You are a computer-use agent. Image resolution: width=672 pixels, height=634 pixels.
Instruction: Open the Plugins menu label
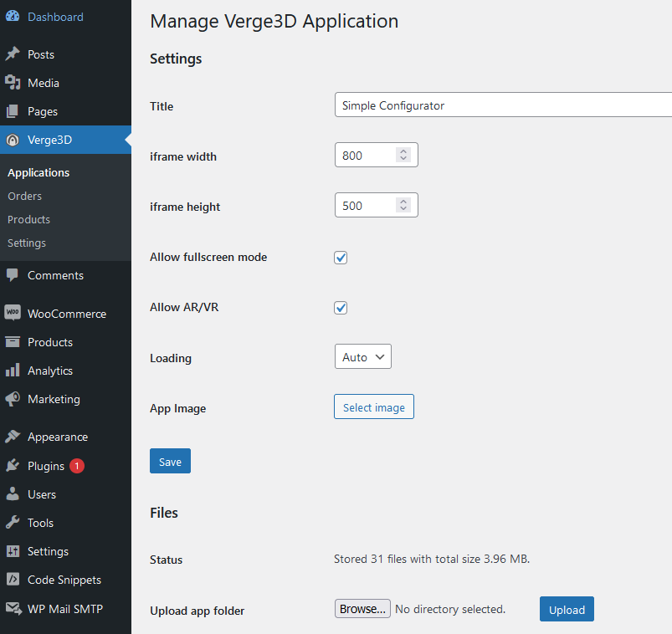pos(46,466)
